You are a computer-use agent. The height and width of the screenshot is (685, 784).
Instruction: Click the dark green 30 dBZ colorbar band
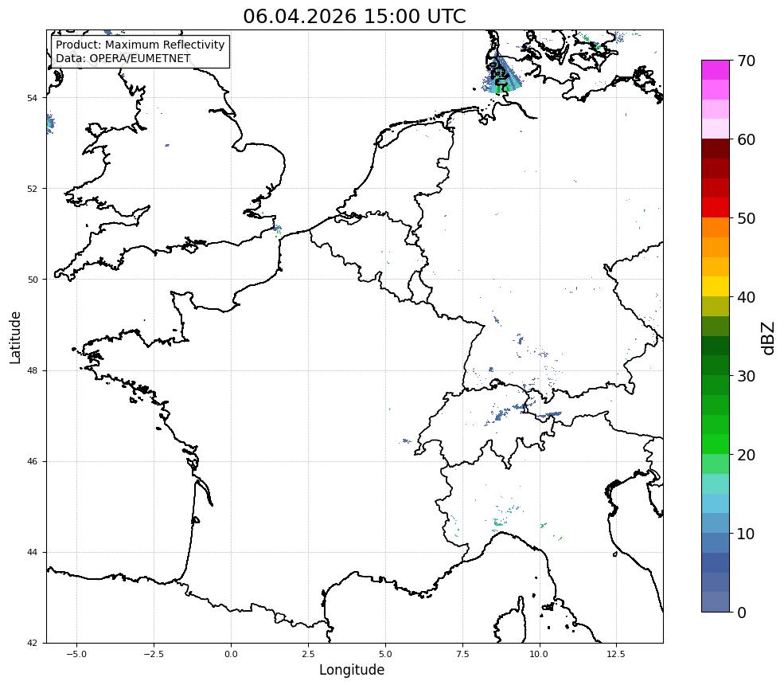[715, 366]
